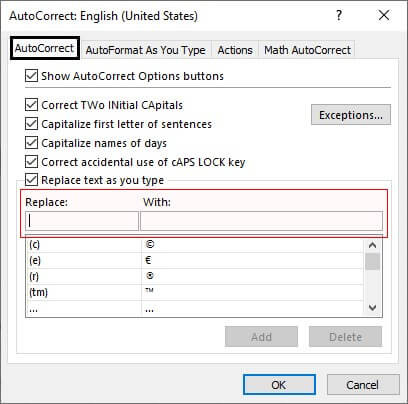Select the copyright symbol entry (c)
Image resolution: width=408 pixels, height=404 pixels.
pos(194,245)
